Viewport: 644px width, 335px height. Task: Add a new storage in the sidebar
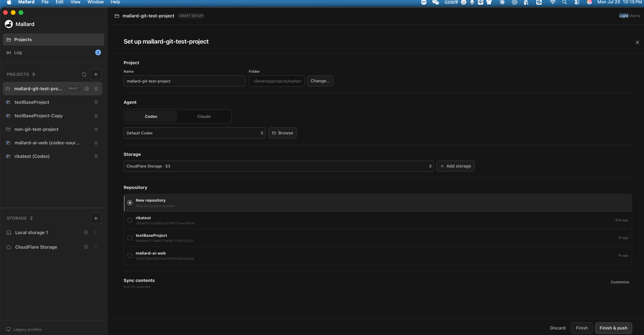[96, 218]
